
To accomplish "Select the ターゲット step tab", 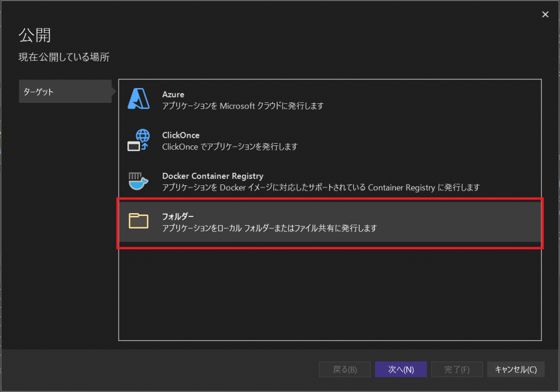I will [x=66, y=91].
